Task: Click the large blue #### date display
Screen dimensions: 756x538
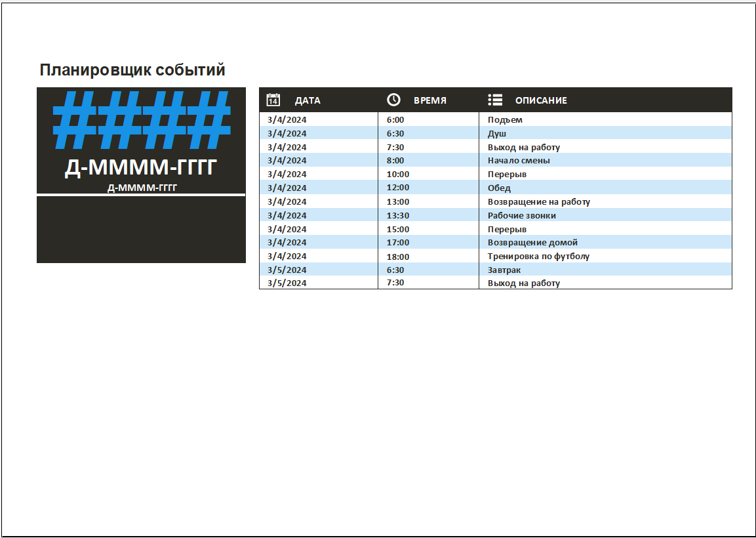Action: point(142,121)
